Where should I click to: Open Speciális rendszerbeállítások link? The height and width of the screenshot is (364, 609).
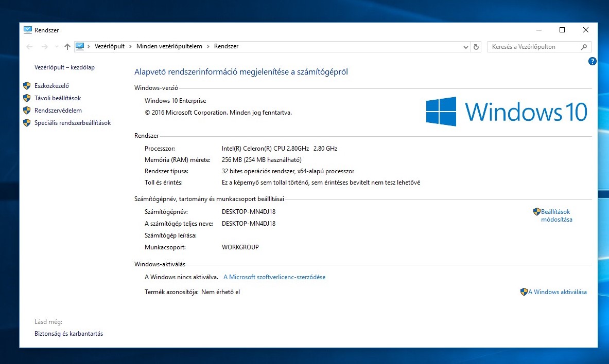click(x=73, y=123)
